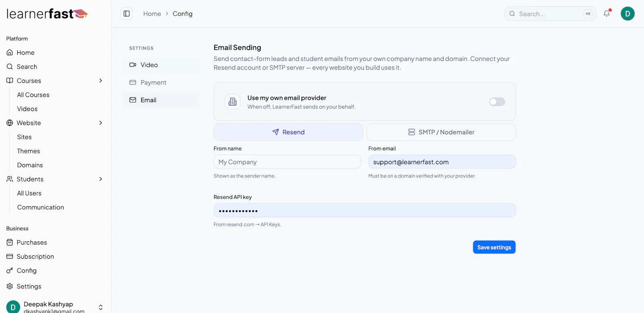Click the search magnifier in top bar
Viewport: 644px width, 313px height.
point(512,14)
